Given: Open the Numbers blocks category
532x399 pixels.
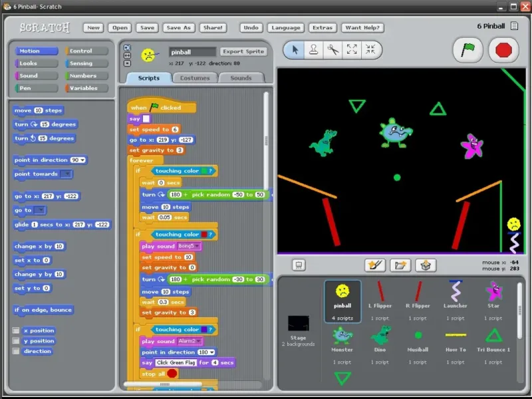Looking at the screenshot, I should click(87, 76).
